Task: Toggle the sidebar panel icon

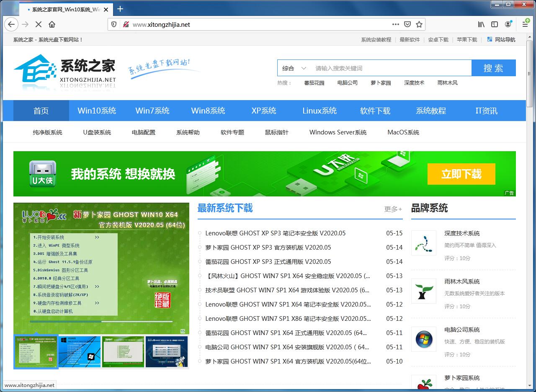Action: pyautogui.click(x=494, y=24)
